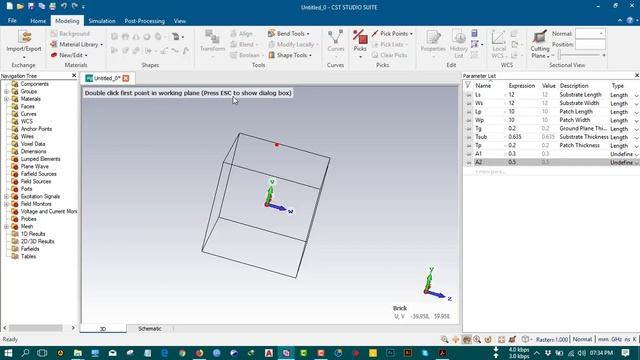Click the Properties icon
Viewport: 640px width, 360px height.
(433, 37)
